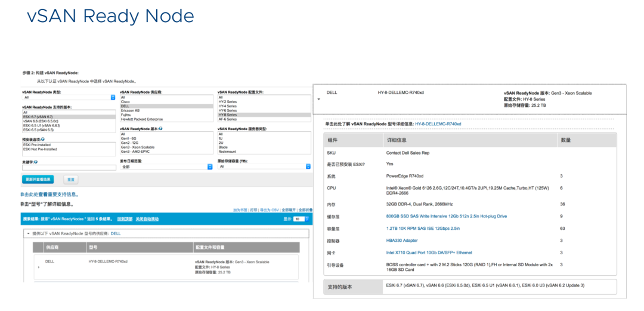The width and height of the screenshot is (644, 311).
Task: Click HY-8-DELLEMC-R740xd model in results table
Action: [108, 261]
